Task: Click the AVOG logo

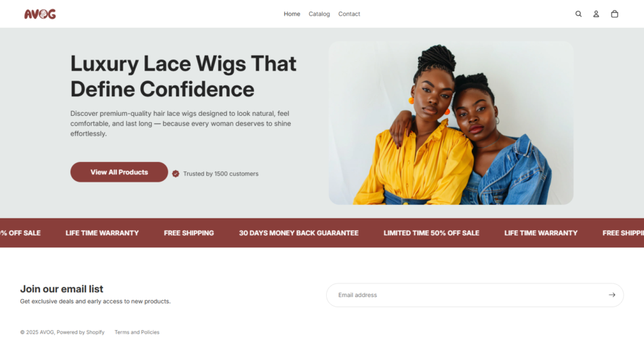Action: (40, 14)
